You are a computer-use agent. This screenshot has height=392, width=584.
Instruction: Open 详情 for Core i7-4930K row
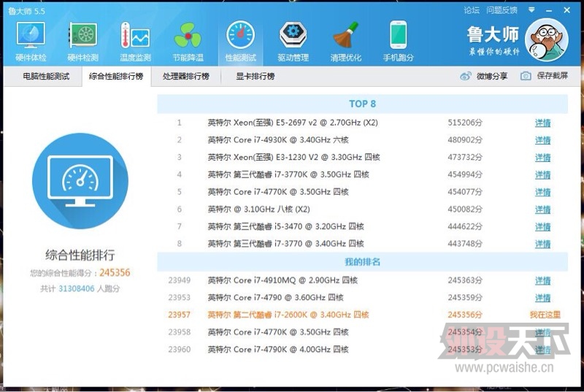click(x=542, y=140)
